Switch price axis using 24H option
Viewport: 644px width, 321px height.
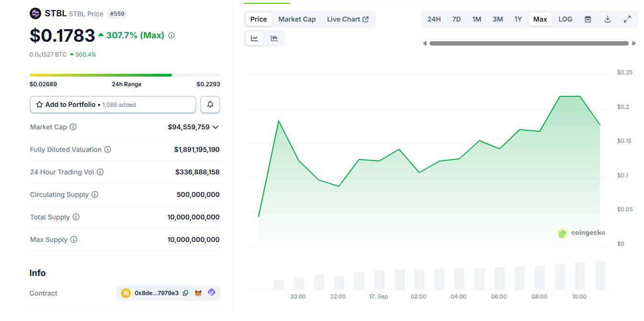click(x=434, y=19)
